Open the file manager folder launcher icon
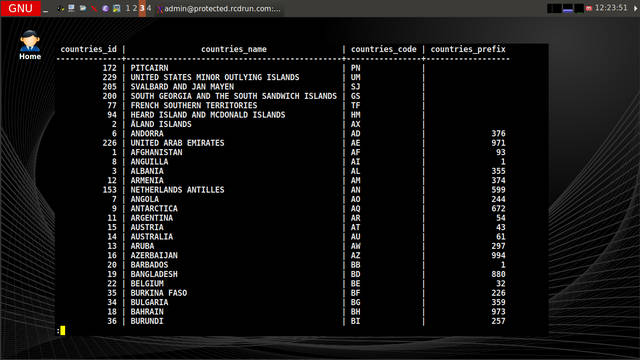 coord(83,8)
